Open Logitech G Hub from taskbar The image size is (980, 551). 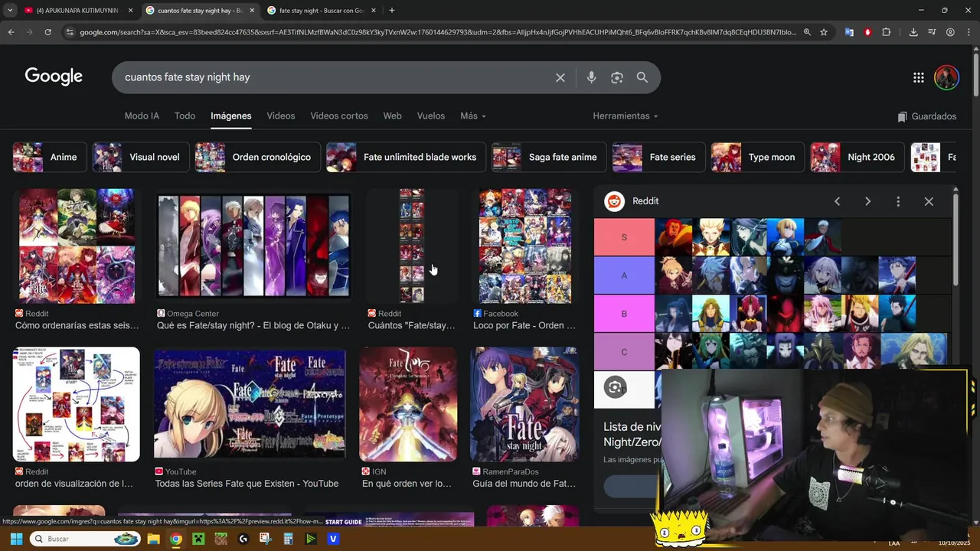(x=243, y=539)
